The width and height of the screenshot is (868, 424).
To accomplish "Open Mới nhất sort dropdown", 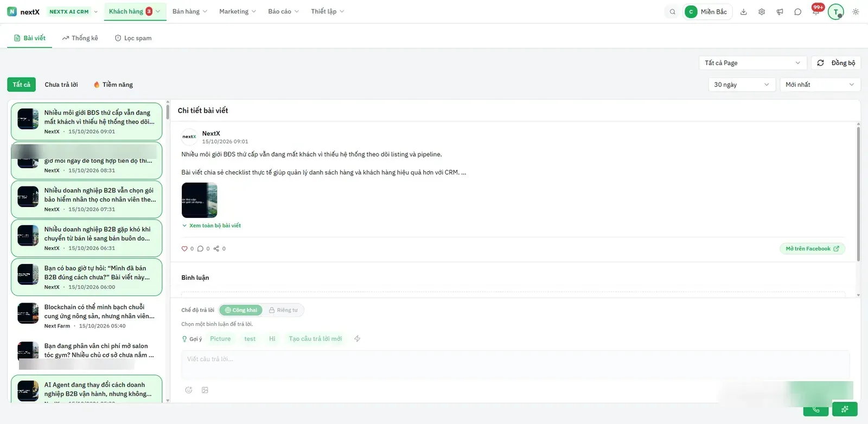I will pos(820,85).
